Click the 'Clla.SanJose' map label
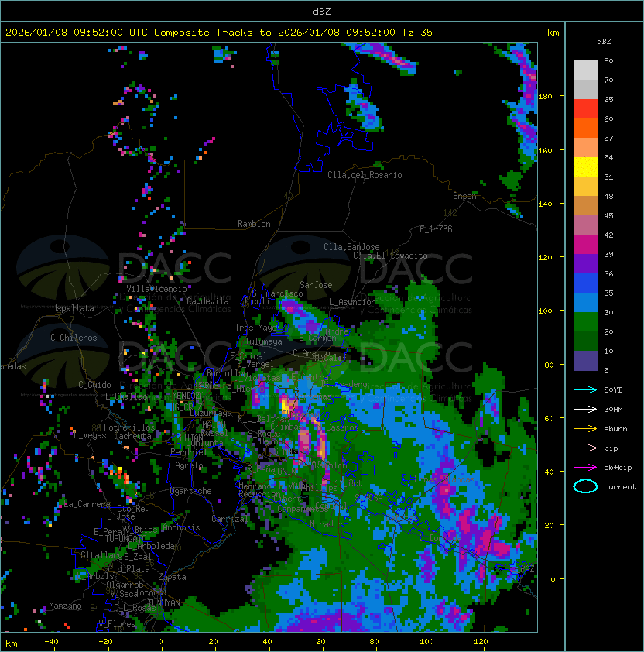 click(351, 247)
